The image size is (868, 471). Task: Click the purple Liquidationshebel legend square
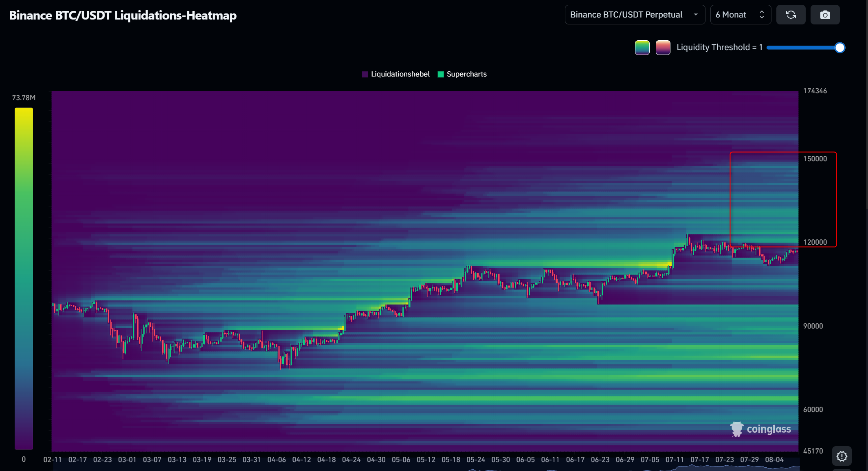pos(365,74)
